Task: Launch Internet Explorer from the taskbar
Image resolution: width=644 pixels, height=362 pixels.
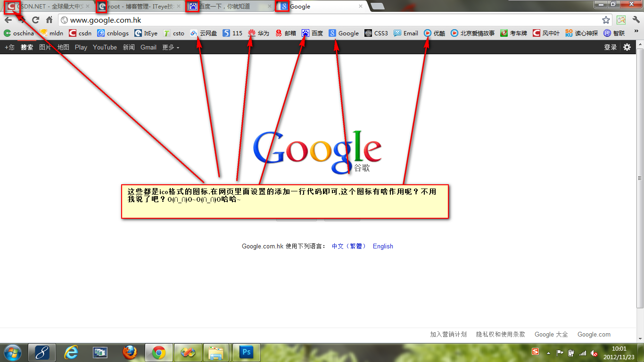Action: click(x=71, y=352)
